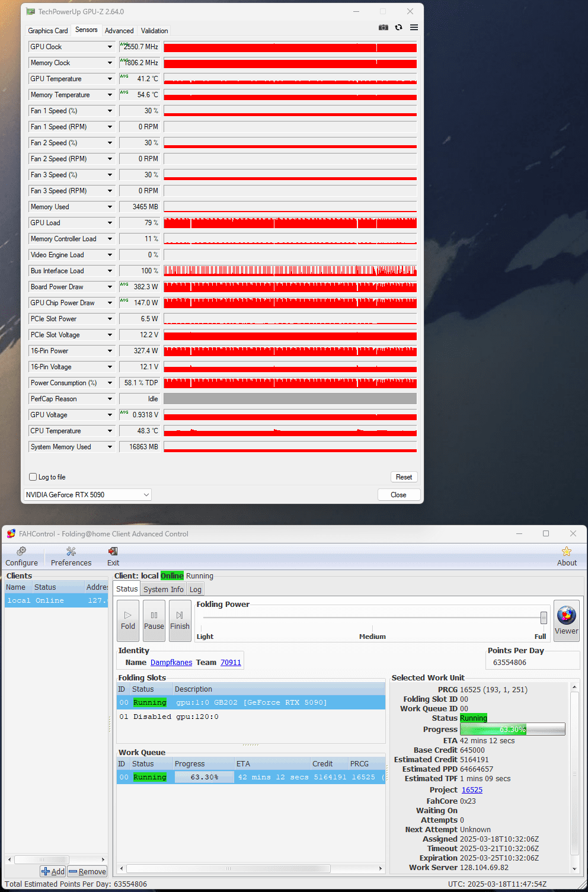The image size is (588, 892).
Task: Pause folding with the Pause button
Action: pyautogui.click(x=154, y=621)
